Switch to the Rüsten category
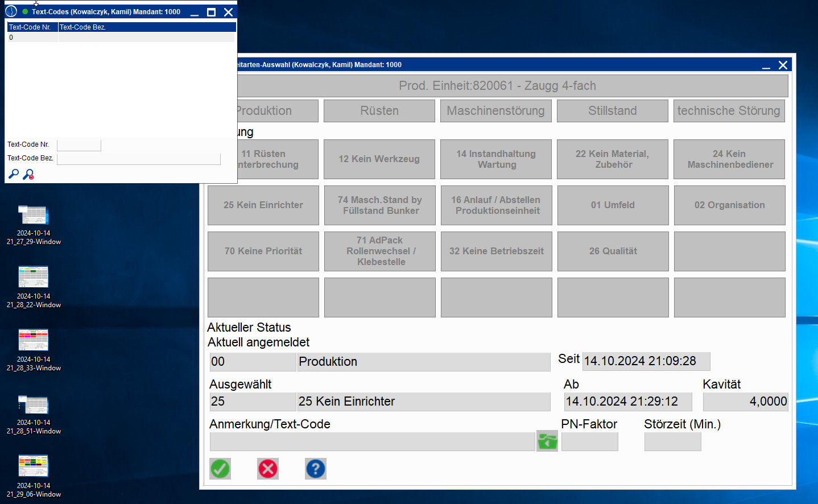This screenshot has width=818, height=504. (x=379, y=111)
